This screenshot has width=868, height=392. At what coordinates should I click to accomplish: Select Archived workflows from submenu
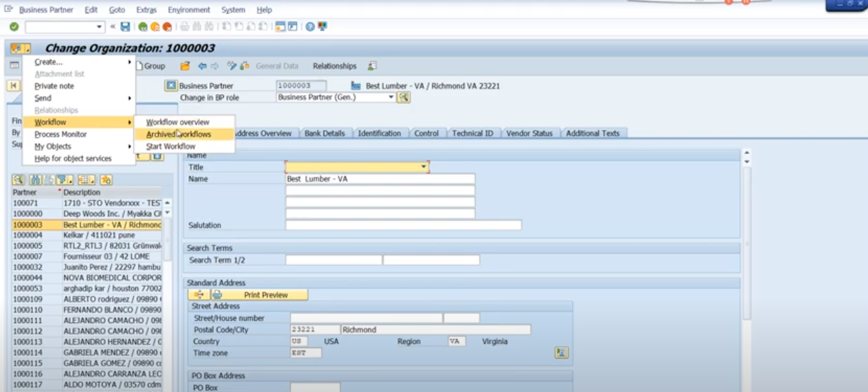point(178,135)
